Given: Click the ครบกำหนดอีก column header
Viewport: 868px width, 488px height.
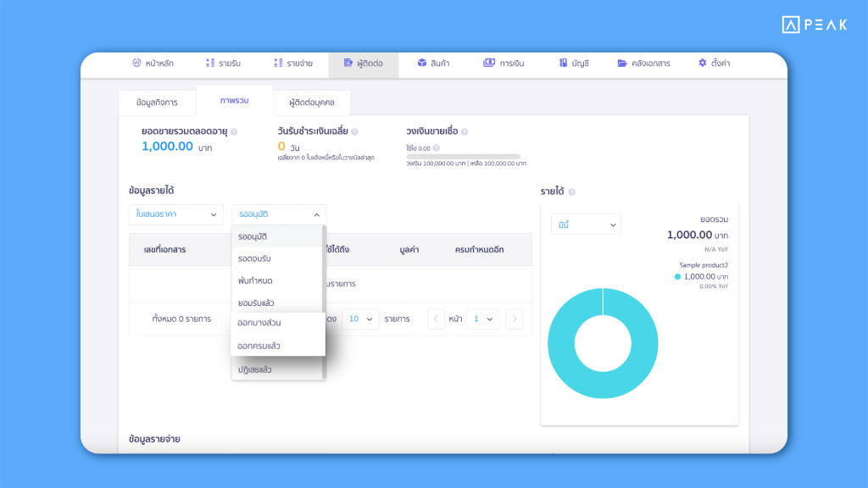Looking at the screenshot, I should pos(480,250).
